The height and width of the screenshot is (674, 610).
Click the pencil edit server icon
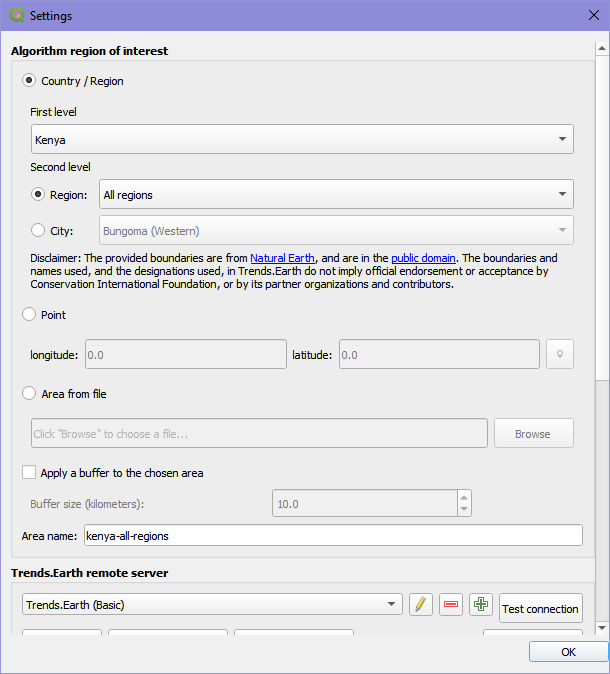pyautogui.click(x=420, y=604)
